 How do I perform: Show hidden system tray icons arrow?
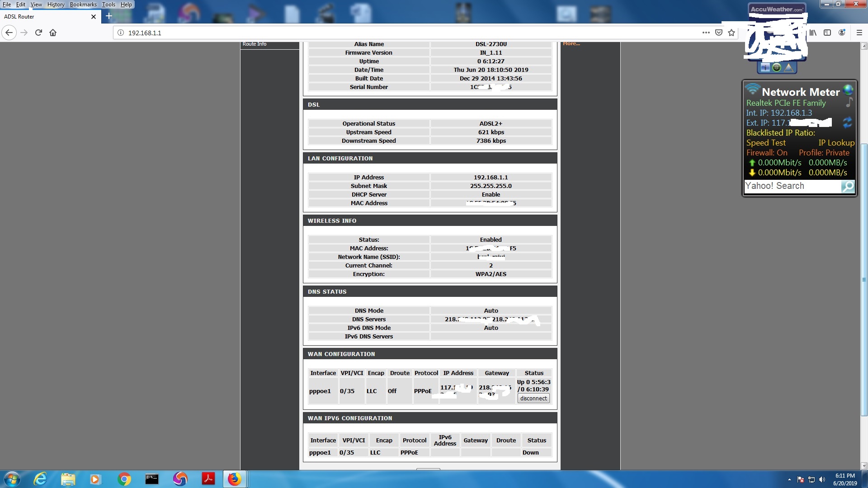click(x=789, y=479)
